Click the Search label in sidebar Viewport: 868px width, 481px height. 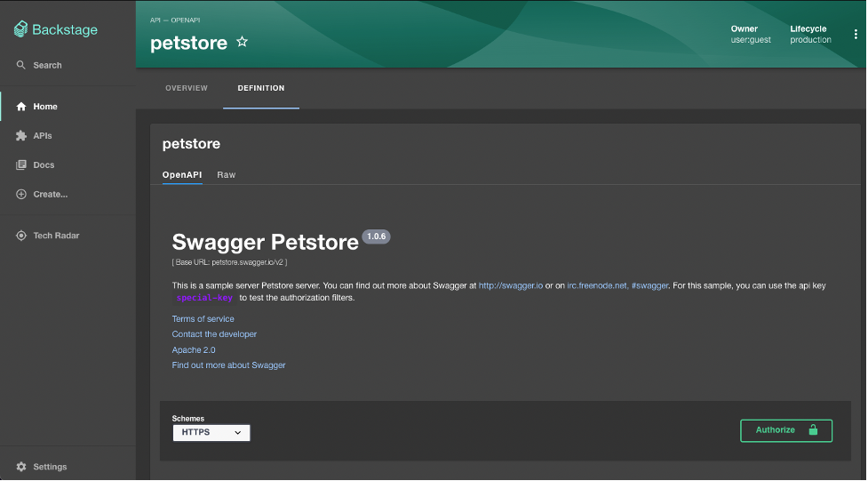[x=47, y=66]
